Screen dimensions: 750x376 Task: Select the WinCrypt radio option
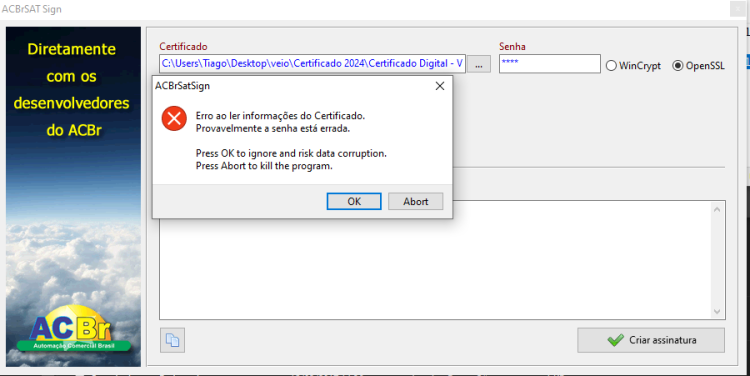pos(633,66)
